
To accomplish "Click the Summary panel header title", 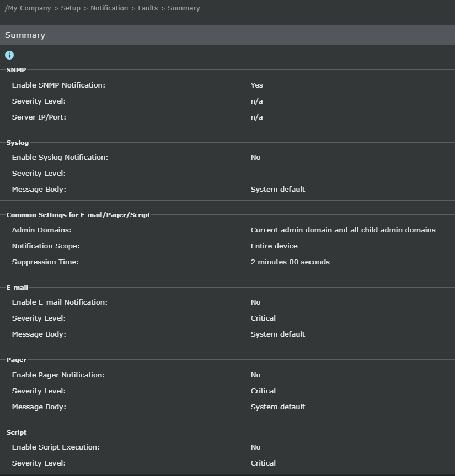I will [x=25, y=35].
